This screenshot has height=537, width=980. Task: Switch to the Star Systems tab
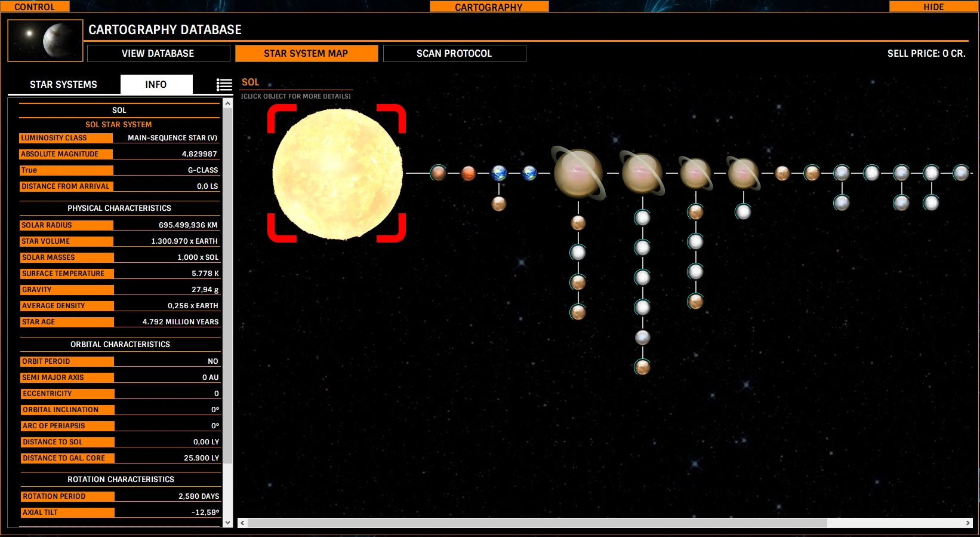pyautogui.click(x=63, y=84)
